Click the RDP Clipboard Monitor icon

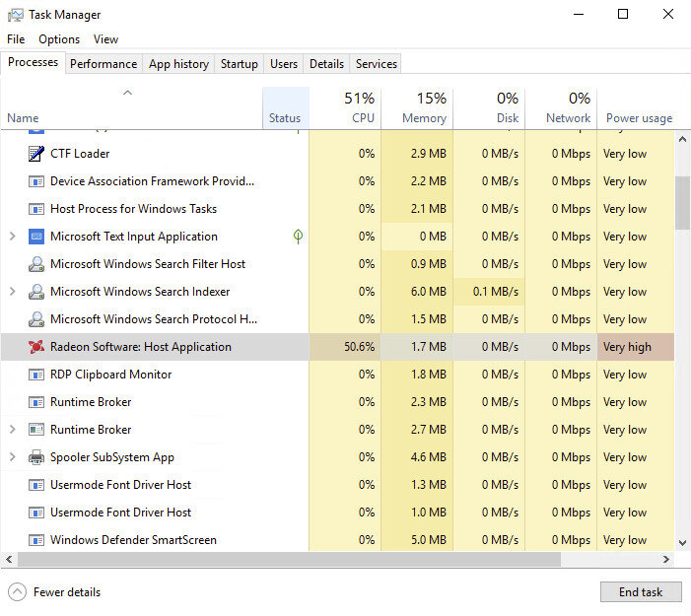click(x=36, y=375)
